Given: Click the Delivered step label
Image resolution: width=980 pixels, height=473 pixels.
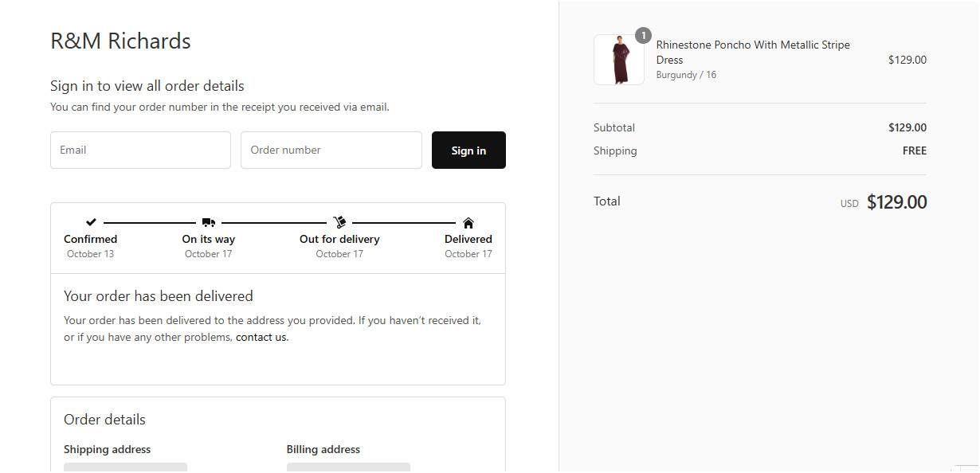Looking at the screenshot, I should [x=468, y=239].
